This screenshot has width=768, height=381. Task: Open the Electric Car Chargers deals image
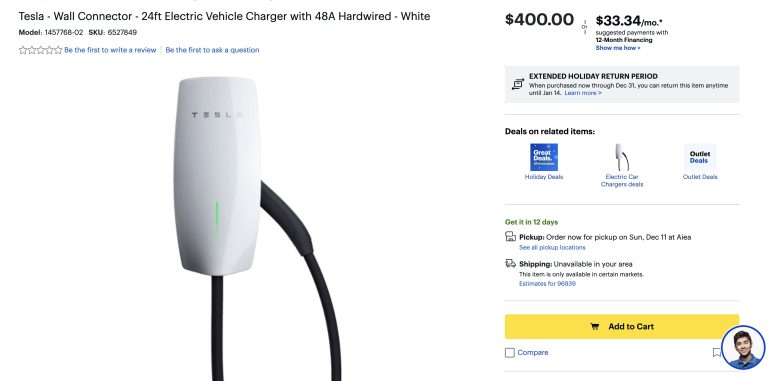(622, 157)
